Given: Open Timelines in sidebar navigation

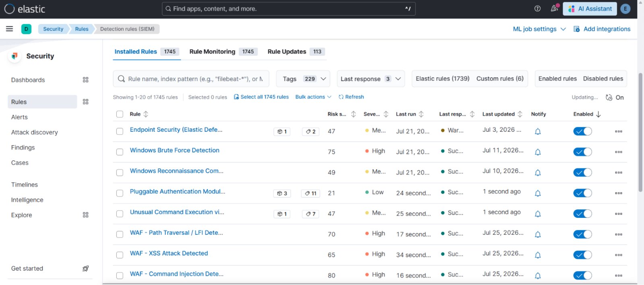Looking at the screenshot, I should coord(25,185).
